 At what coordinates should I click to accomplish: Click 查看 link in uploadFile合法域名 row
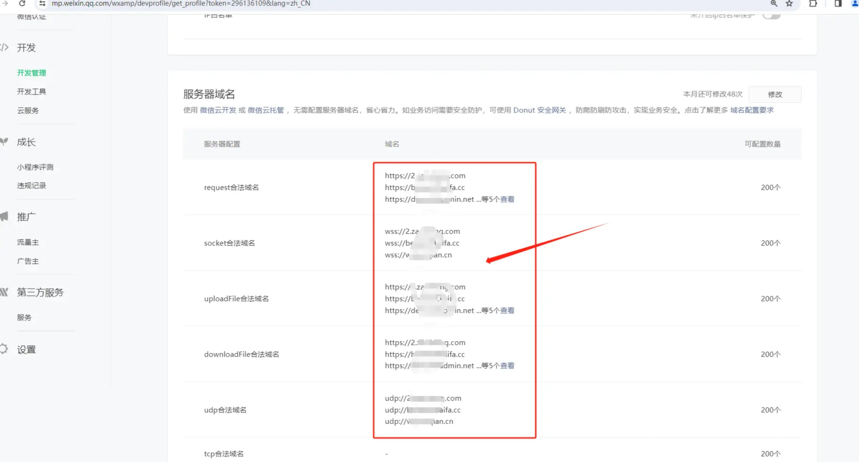(x=507, y=311)
